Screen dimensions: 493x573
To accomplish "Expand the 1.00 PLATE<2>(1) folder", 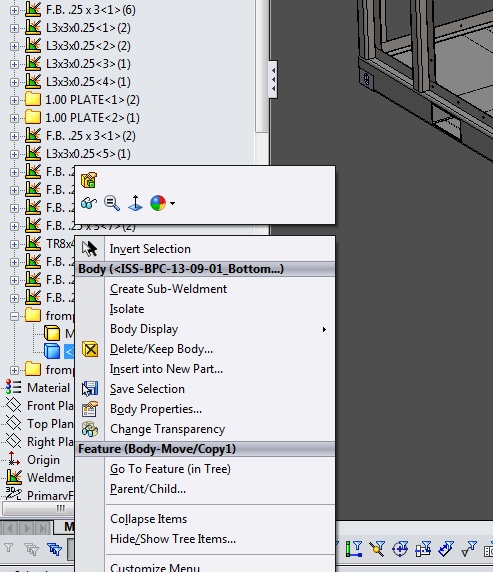I will tap(14, 118).
